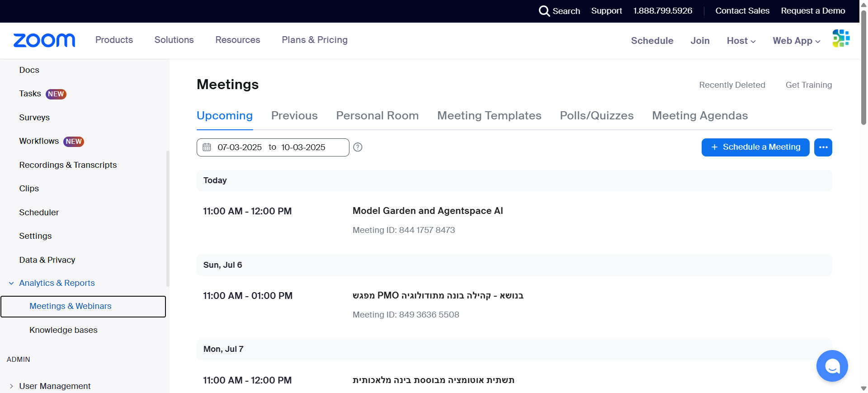The height and width of the screenshot is (393, 868).
Task: Switch to the Personal Room tab
Action: point(377,116)
